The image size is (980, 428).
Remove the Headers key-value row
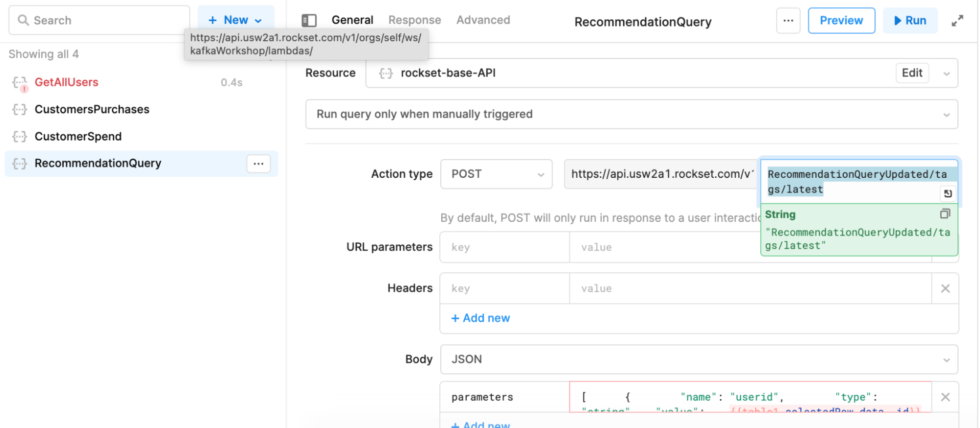(945, 288)
